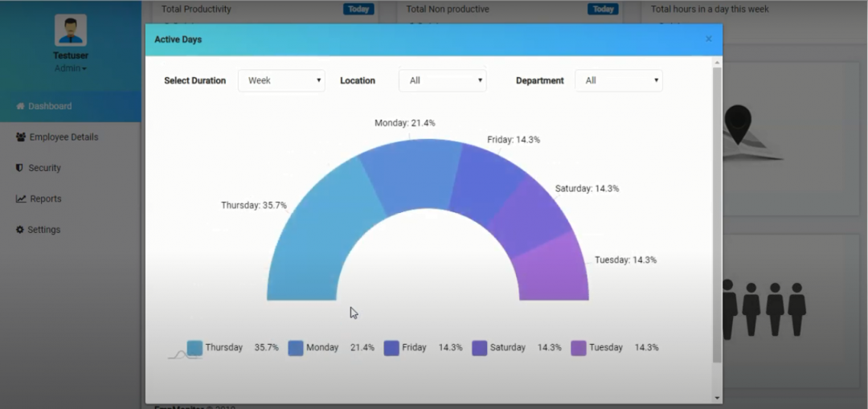Viewport: 868px width, 409px height.
Task: Close the Active Days dialog
Action: [708, 39]
